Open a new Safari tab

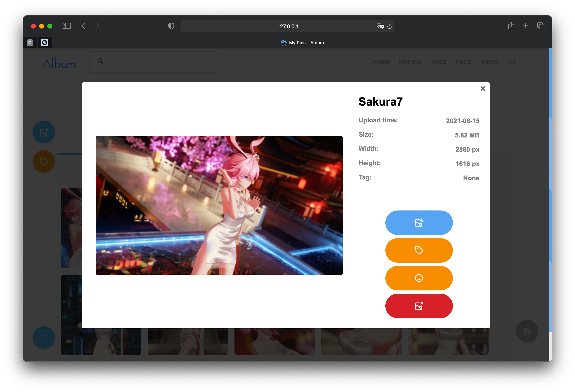click(525, 26)
